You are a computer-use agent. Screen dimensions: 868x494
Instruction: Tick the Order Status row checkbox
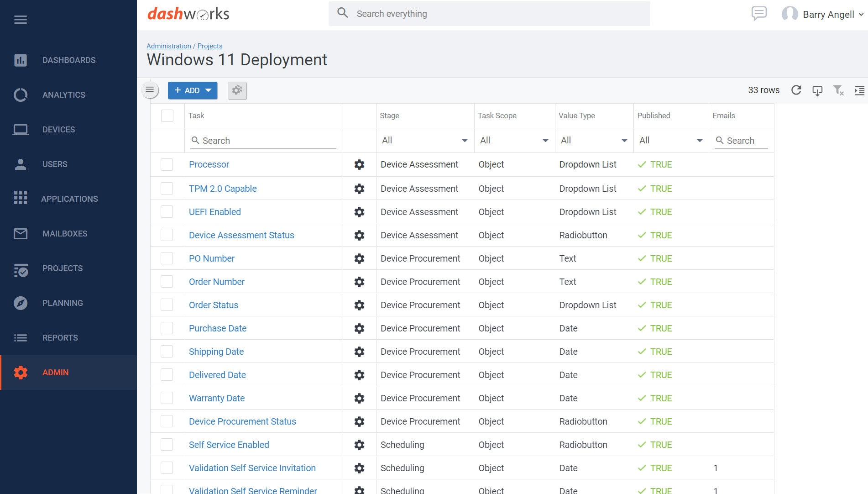pyautogui.click(x=167, y=305)
